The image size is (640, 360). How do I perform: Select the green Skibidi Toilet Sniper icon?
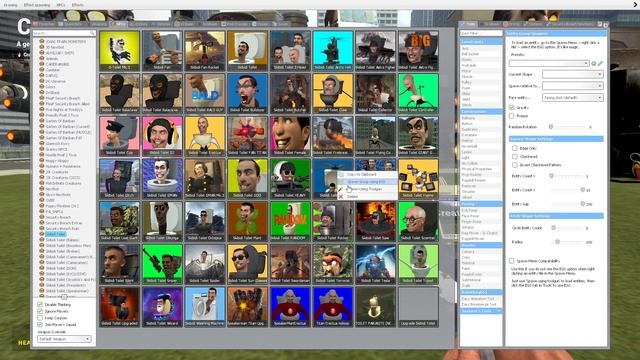[162, 264]
